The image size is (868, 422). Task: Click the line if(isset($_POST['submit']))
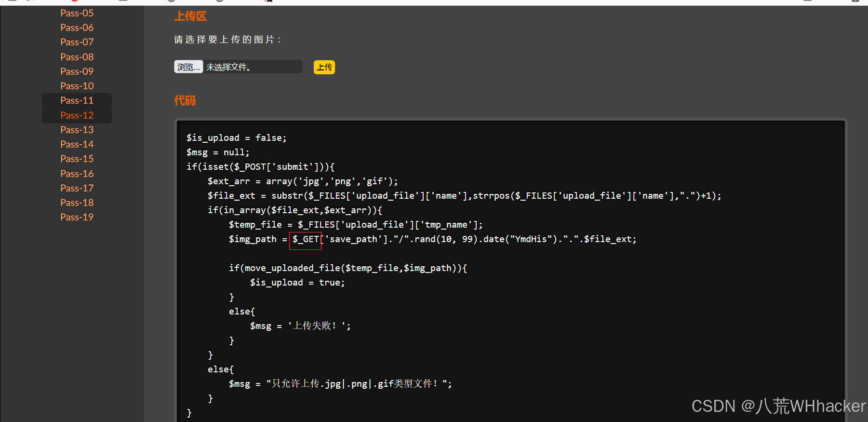tap(261, 167)
